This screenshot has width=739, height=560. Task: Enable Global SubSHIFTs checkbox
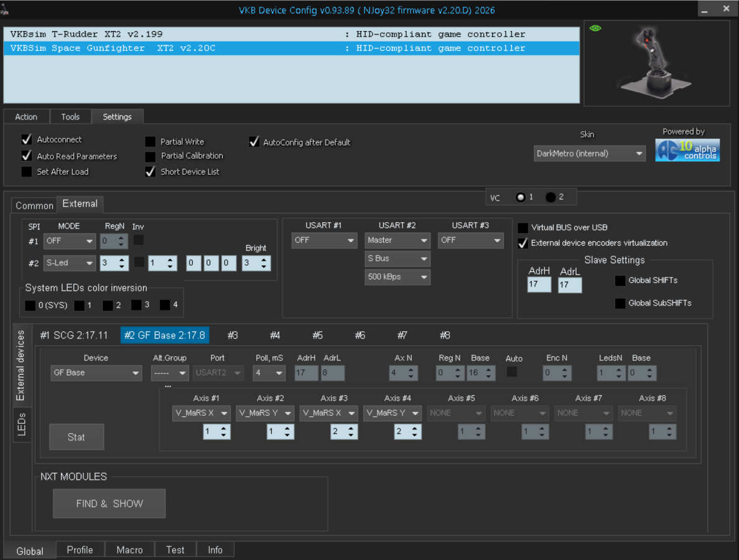click(x=620, y=303)
